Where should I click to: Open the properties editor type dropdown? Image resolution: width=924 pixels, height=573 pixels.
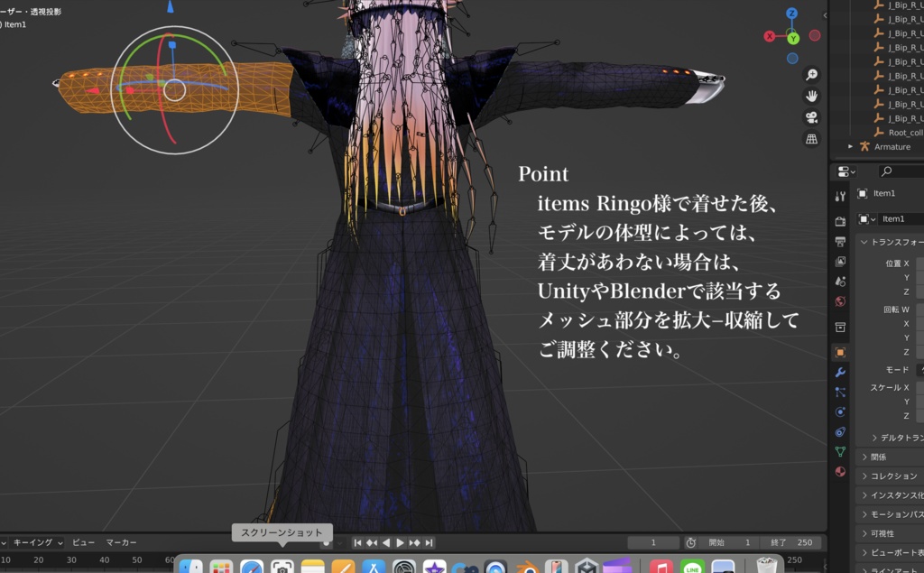click(x=846, y=171)
